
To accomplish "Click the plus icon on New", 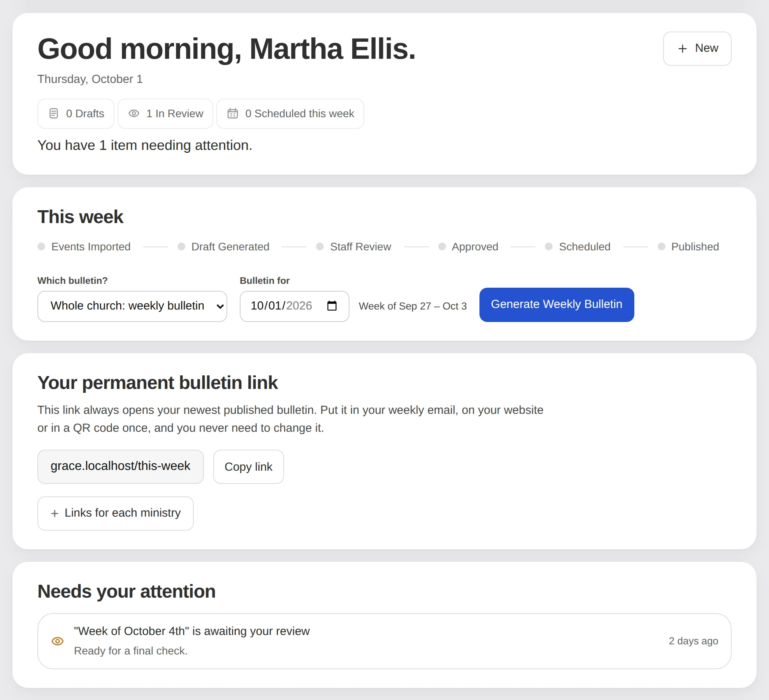I will point(682,49).
